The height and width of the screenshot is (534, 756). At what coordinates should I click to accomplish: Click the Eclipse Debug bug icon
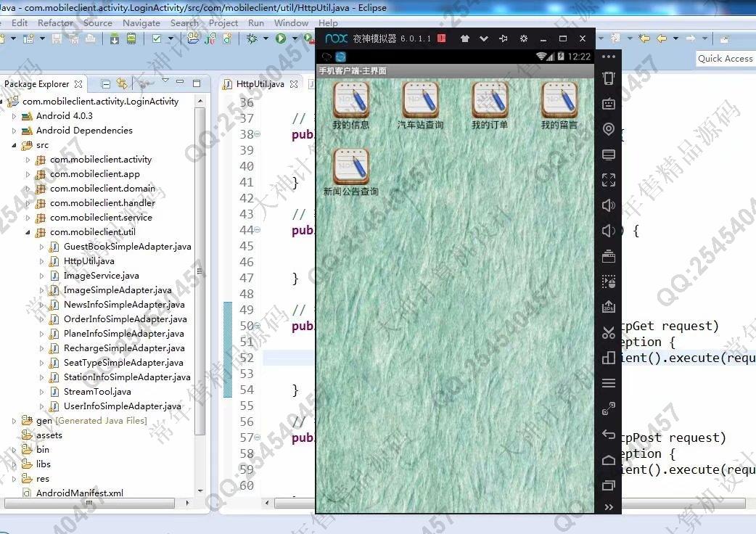click(252, 38)
